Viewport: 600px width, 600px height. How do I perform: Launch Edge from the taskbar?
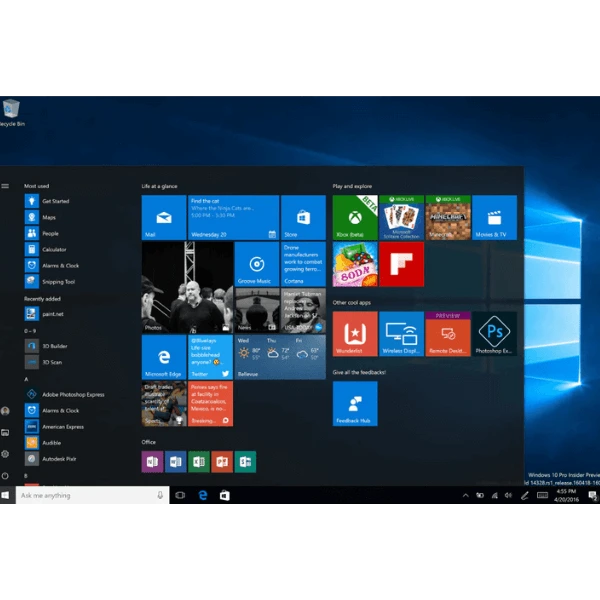click(203, 495)
